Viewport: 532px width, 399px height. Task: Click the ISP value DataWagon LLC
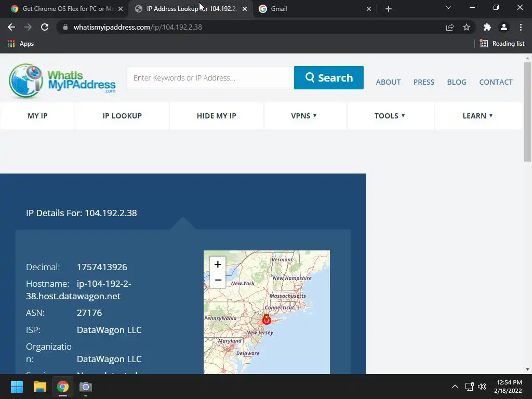pos(109,330)
